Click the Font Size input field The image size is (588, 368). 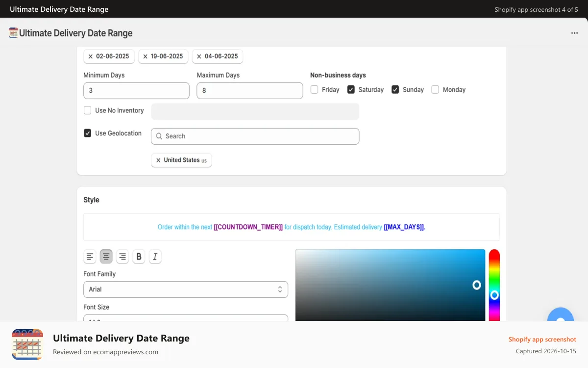point(186,318)
